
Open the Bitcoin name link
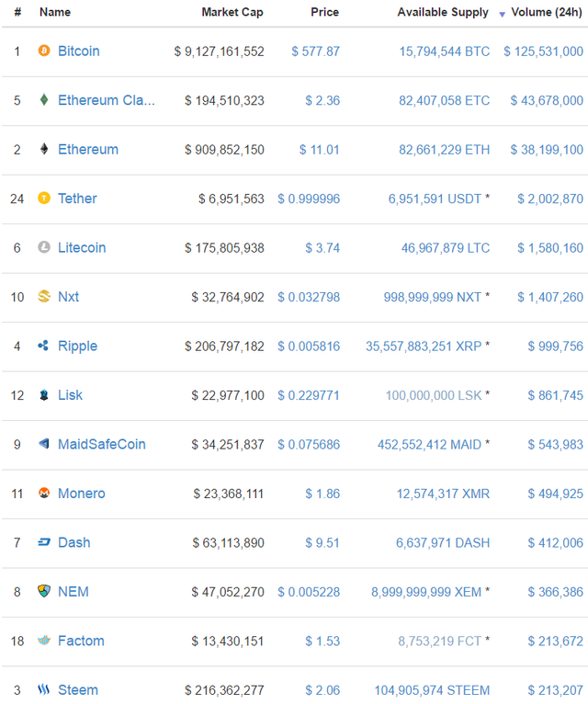pyautogui.click(x=78, y=51)
